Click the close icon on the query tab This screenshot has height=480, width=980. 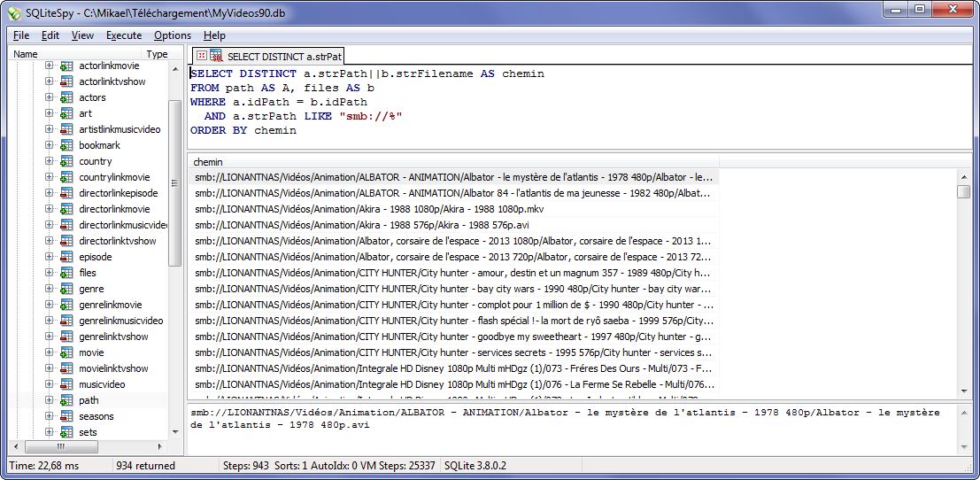pyautogui.click(x=202, y=56)
